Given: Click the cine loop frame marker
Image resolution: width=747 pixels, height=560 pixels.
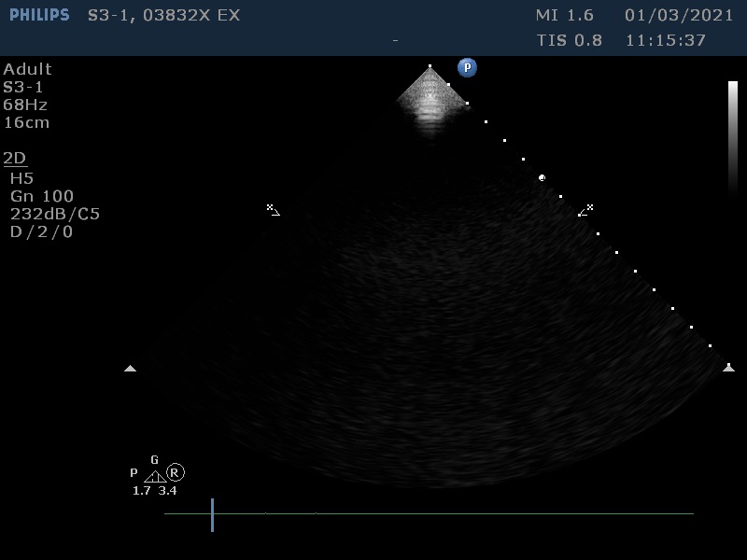Looking at the screenshot, I should [x=212, y=514].
